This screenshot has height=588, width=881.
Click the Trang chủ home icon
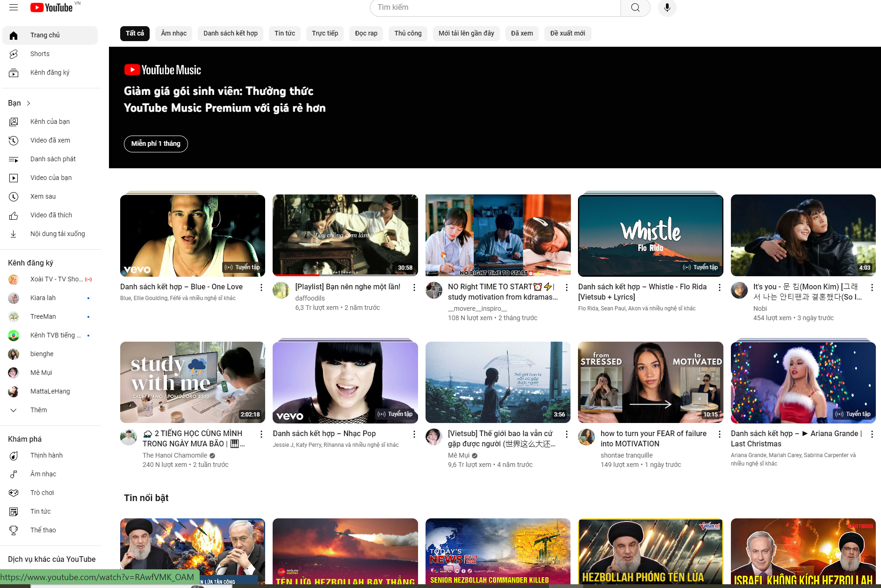coord(14,36)
